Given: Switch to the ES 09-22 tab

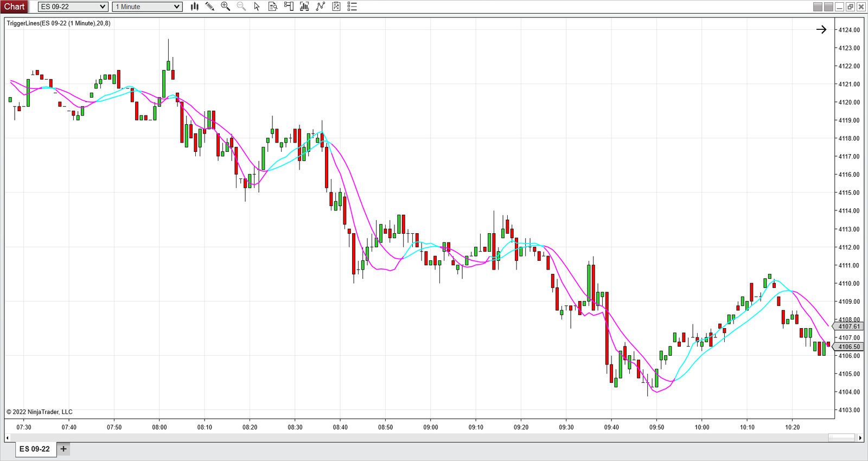Looking at the screenshot, I should click(35, 449).
